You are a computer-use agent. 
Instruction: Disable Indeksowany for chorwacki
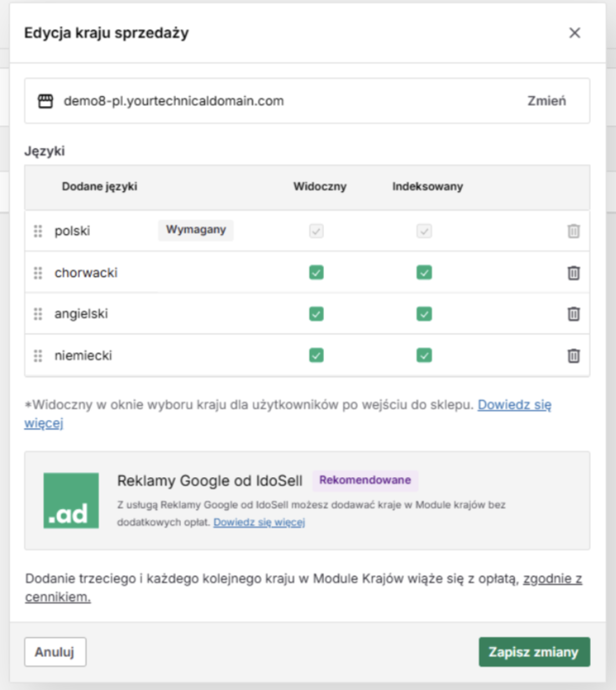point(424,273)
